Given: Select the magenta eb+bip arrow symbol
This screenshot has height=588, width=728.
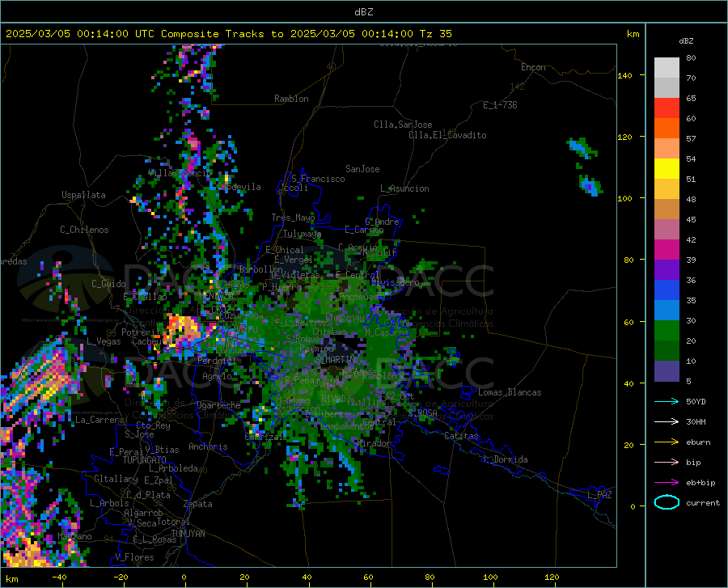Looking at the screenshot, I should 667,483.
